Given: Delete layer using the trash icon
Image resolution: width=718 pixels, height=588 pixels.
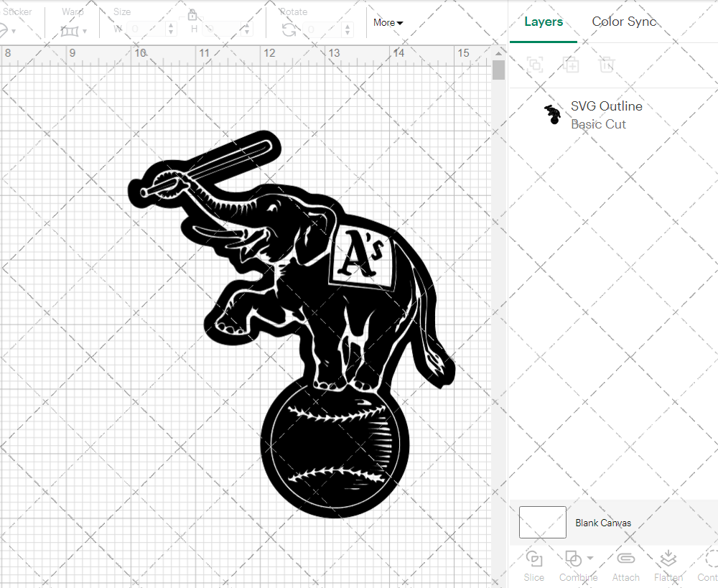Looking at the screenshot, I should [x=607, y=65].
